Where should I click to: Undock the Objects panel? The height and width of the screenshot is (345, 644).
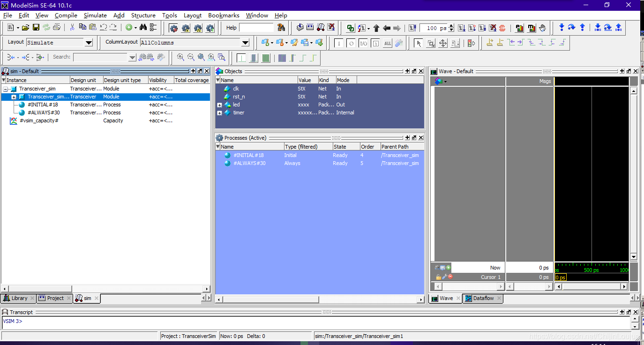[414, 71]
